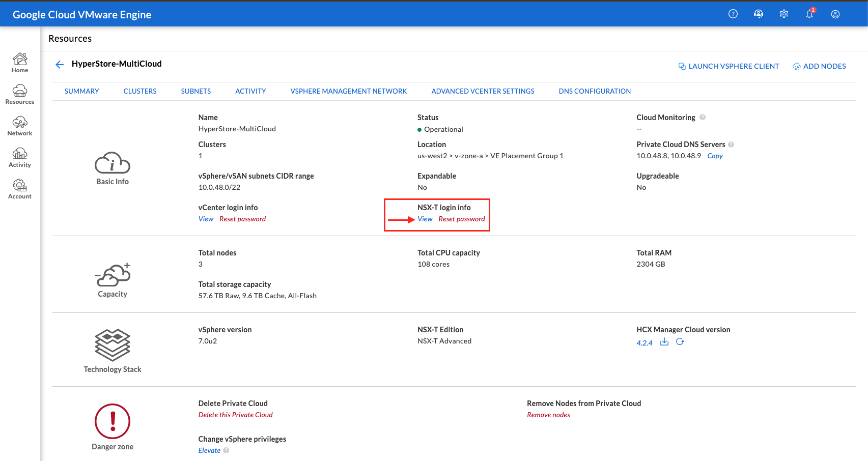View the NSX-T login info
The width and height of the screenshot is (868, 461).
click(425, 219)
